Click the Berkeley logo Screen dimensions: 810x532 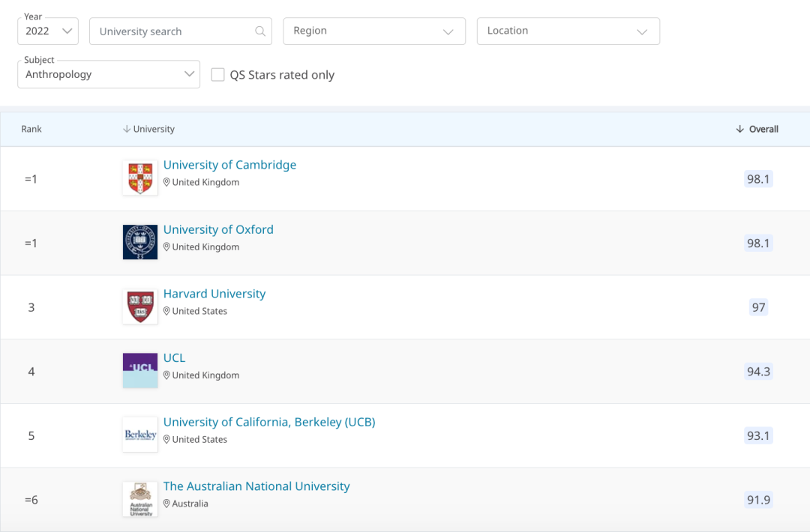(140, 435)
